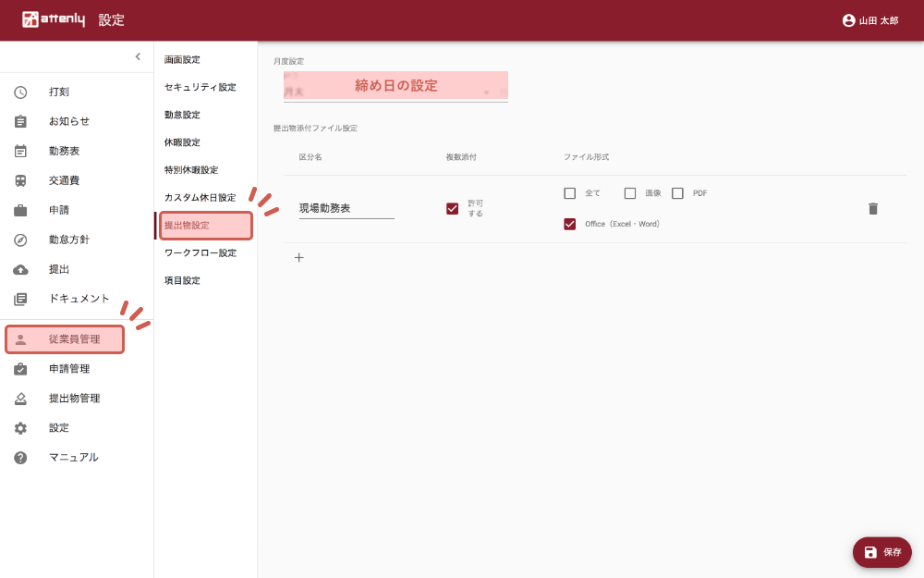The height and width of the screenshot is (578, 924).
Task: Click the 現場勤務表 category name field
Action: tap(346, 209)
